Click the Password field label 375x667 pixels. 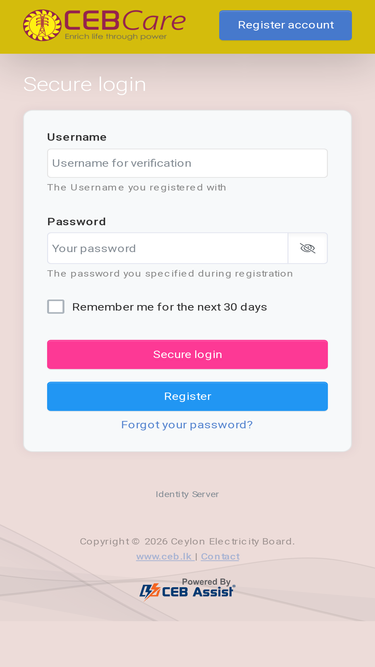77,222
